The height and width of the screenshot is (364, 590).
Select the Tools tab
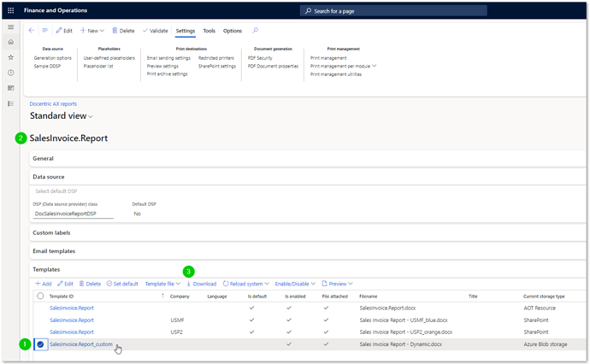209,31
